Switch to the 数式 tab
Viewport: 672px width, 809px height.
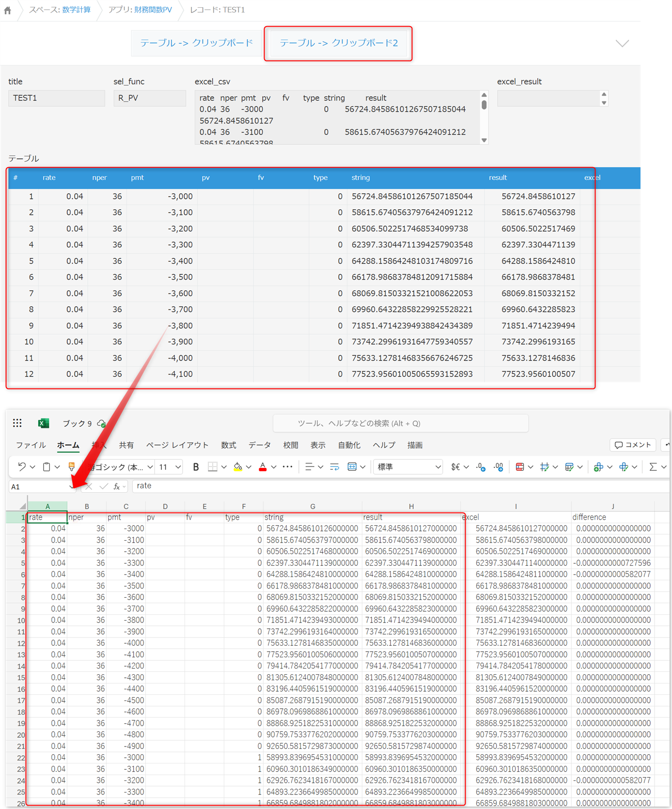[x=229, y=445]
